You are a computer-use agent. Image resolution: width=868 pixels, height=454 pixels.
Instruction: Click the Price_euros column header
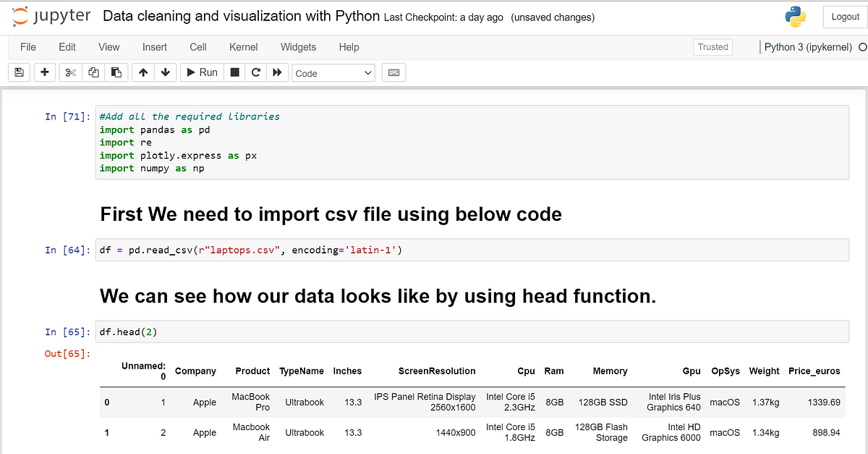(814, 371)
